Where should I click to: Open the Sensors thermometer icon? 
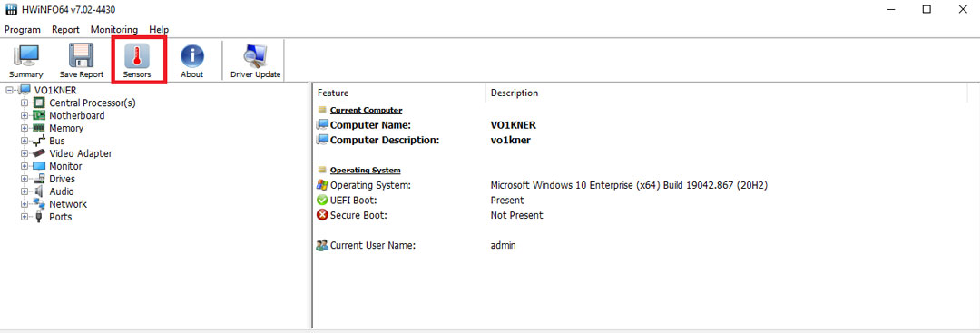137,57
